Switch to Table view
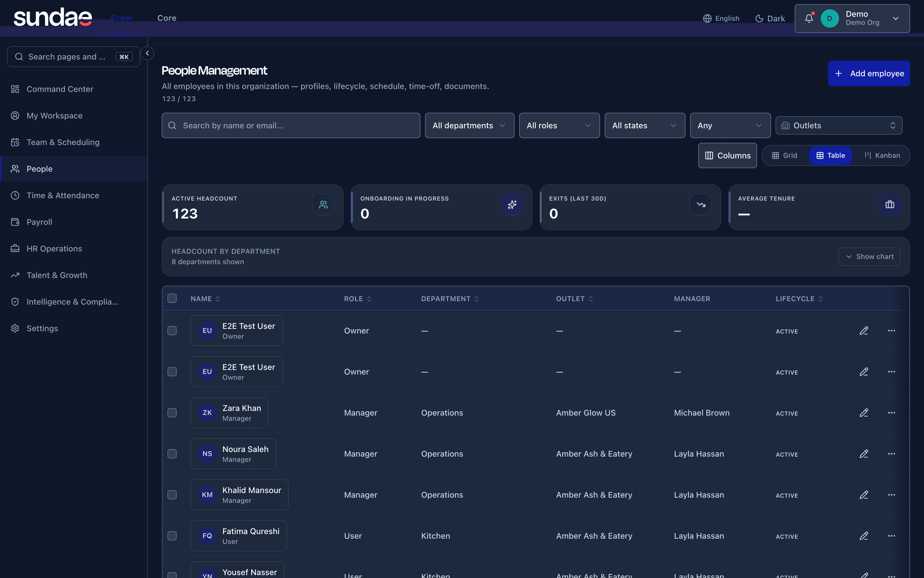The height and width of the screenshot is (578, 924). tap(830, 155)
